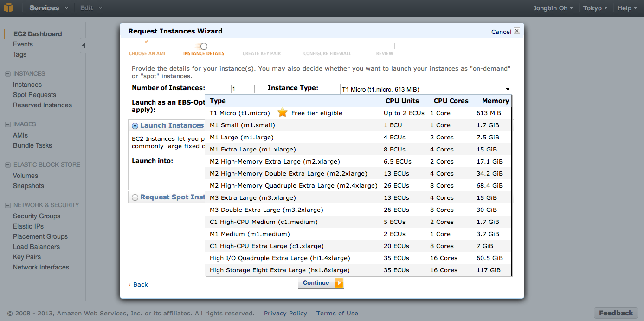This screenshot has width=644, height=321.
Task: Collapse the IMAGES sidebar section
Action: [7, 124]
